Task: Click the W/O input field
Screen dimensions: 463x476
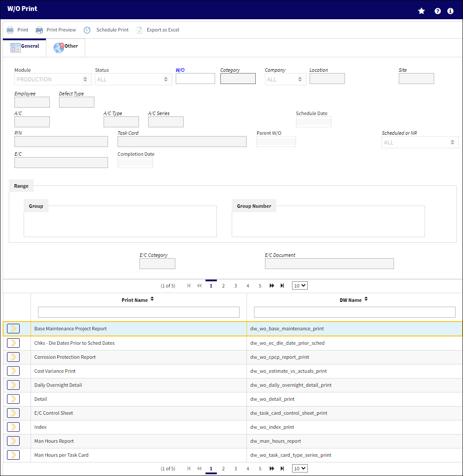Action: [x=195, y=79]
